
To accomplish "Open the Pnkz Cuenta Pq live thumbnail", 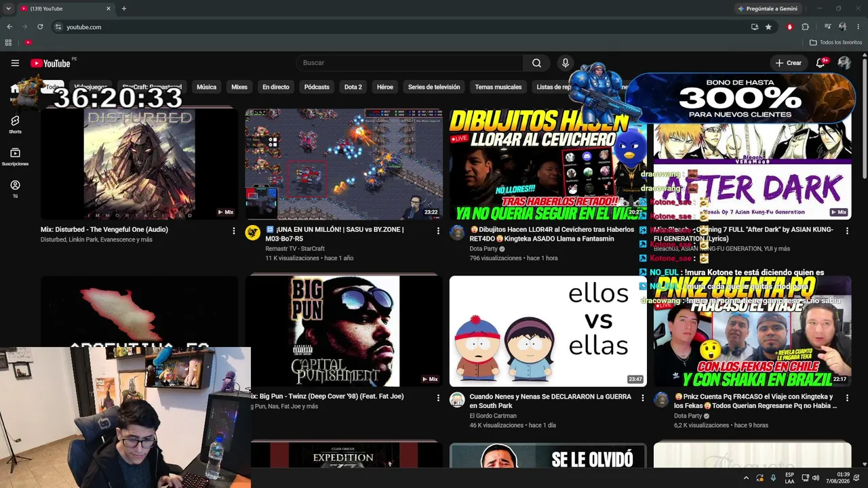I will click(752, 331).
